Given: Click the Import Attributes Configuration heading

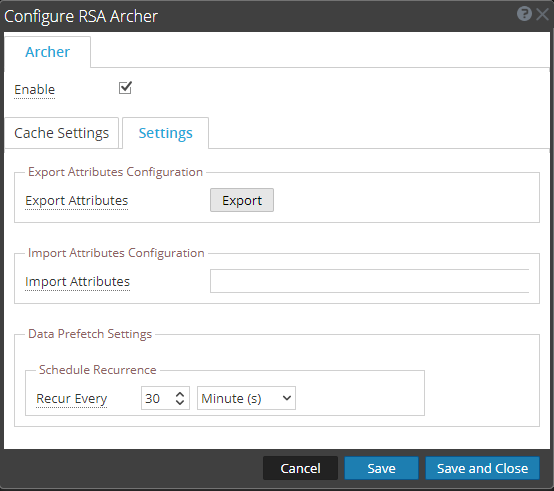Looking at the screenshot, I should (x=116, y=253).
